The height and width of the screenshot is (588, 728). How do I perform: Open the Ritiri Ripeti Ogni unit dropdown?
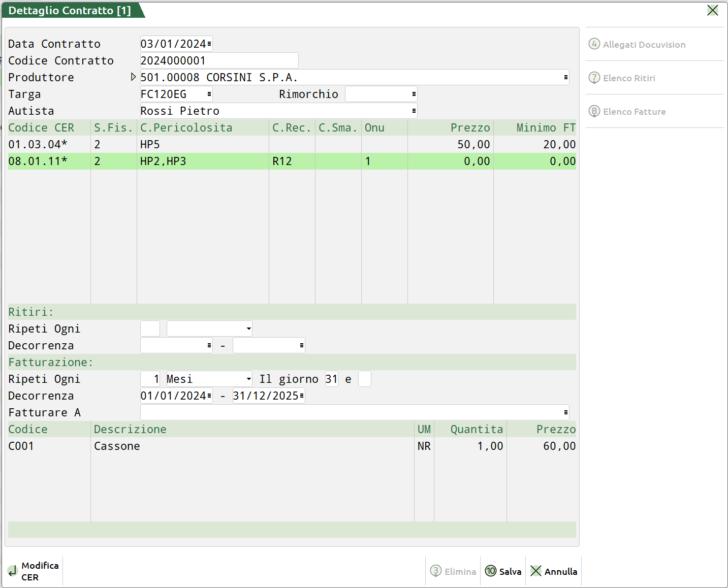[248, 329]
